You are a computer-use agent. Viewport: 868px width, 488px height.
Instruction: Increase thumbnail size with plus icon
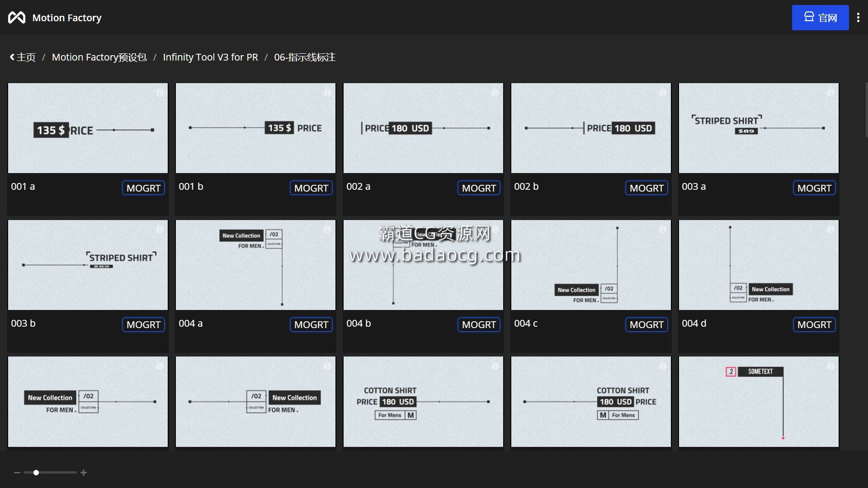[84, 473]
